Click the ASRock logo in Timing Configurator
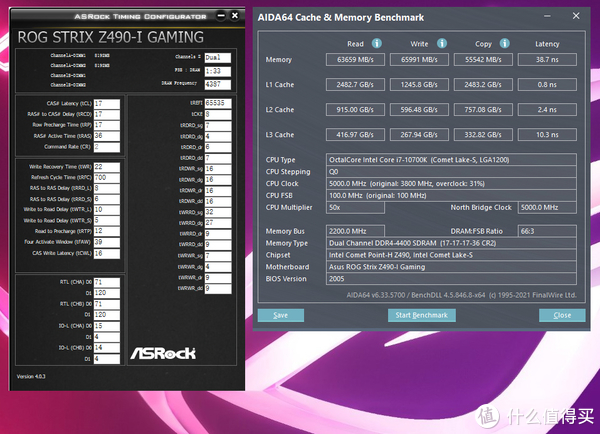The image size is (600, 434). click(x=163, y=353)
